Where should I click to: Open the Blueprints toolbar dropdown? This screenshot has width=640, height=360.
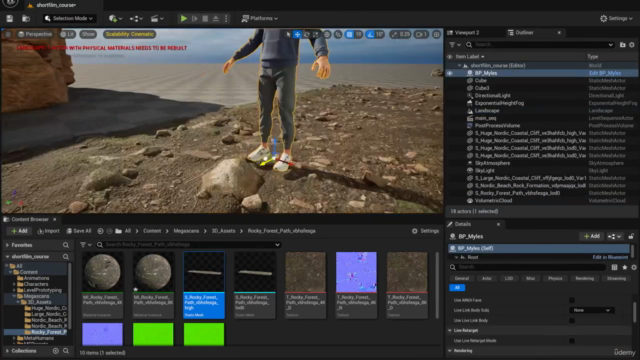coord(136,18)
